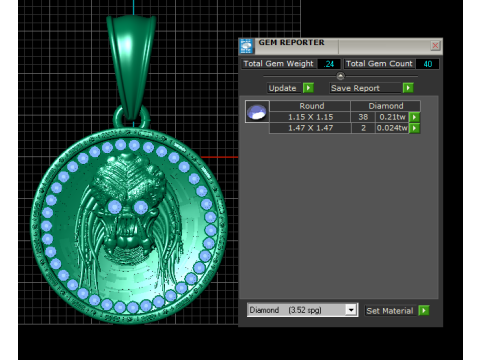Click the collapse handle below the totals
Viewport: 480px width, 360px height.
(340, 76)
